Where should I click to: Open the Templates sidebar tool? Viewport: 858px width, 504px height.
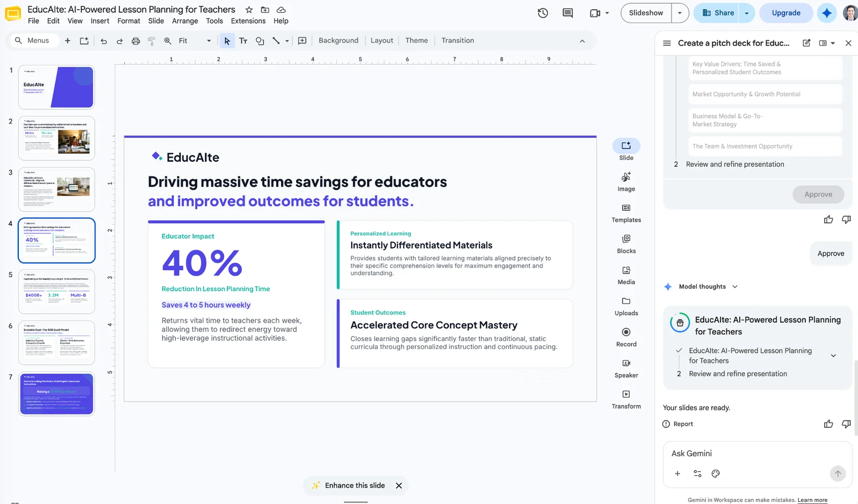click(626, 213)
